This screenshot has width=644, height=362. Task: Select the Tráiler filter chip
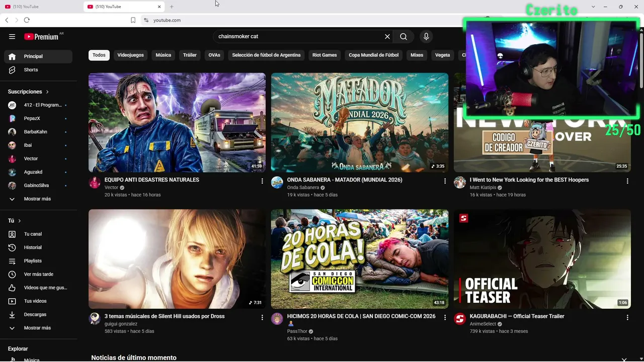(190, 55)
